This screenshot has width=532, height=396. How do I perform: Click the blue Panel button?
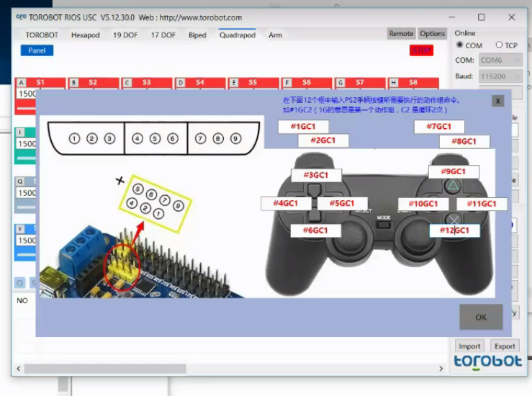(37, 50)
